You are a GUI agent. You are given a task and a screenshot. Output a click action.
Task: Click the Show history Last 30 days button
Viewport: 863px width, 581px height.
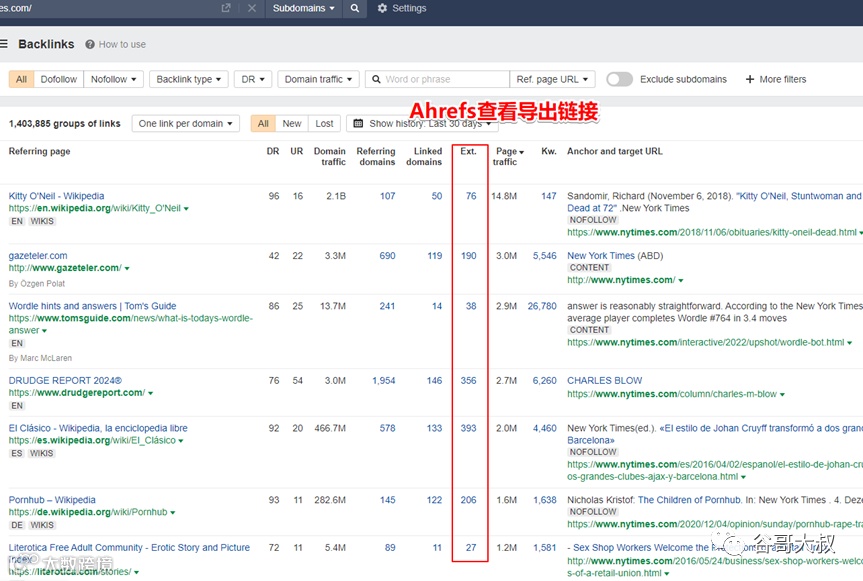(x=422, y=123)
